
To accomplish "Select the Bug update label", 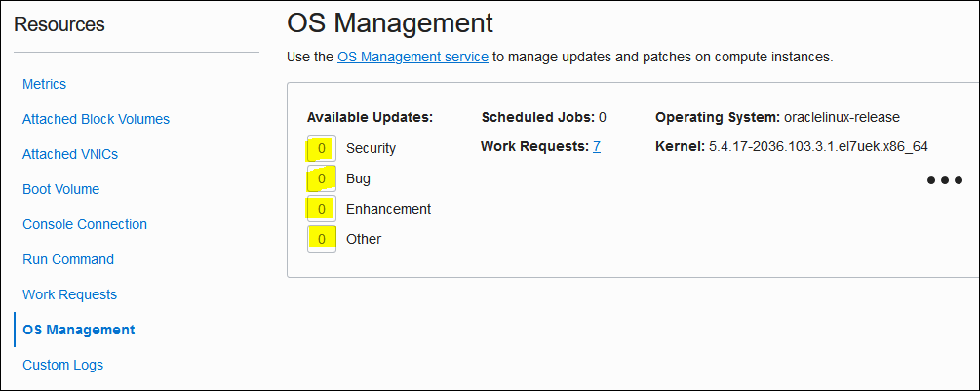I will tap(358, 178).
